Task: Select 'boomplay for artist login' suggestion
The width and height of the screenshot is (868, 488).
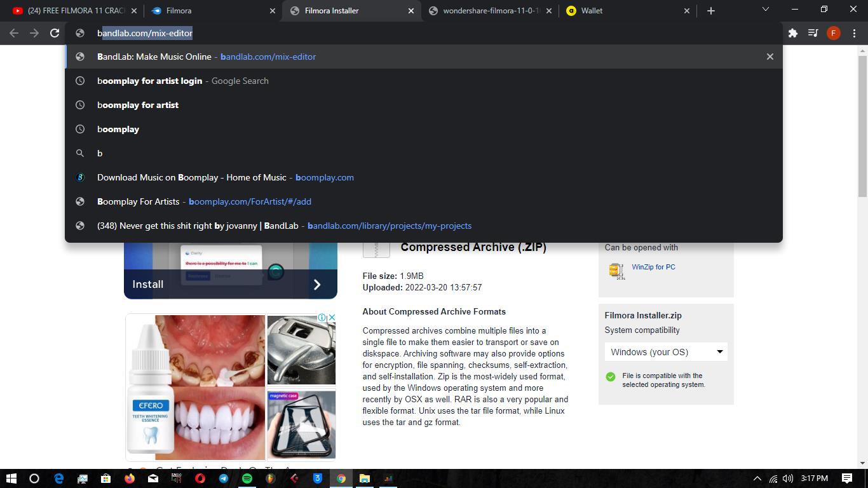Action: (x=150, y=81)
